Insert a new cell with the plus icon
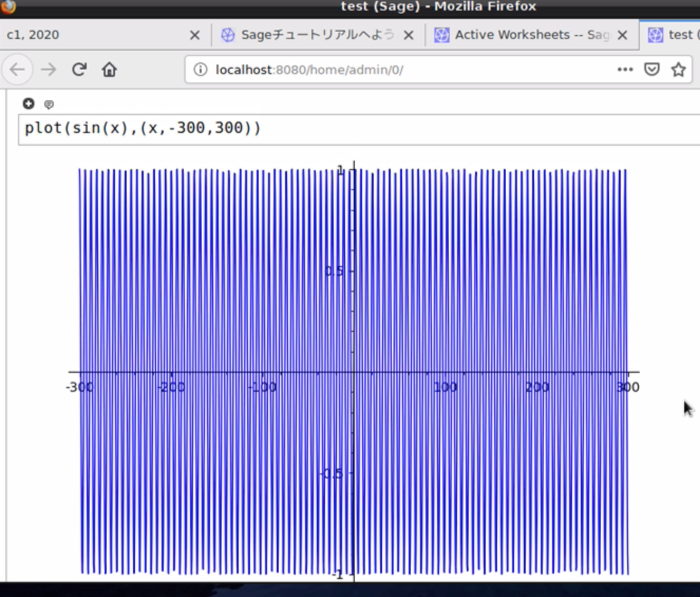This screenshot has height=597, width=700. (x=29, y=104)
